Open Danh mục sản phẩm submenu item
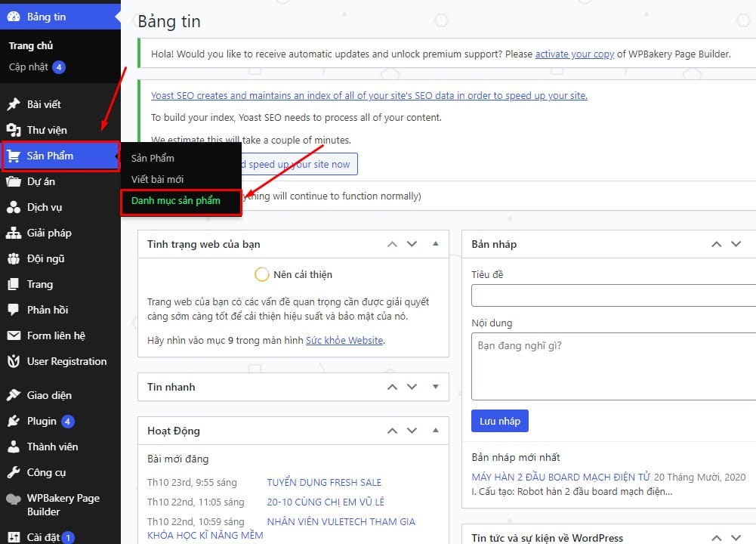The width and height of the screenshot is (756, 544). pyautogui.click(x=176, y=201)
